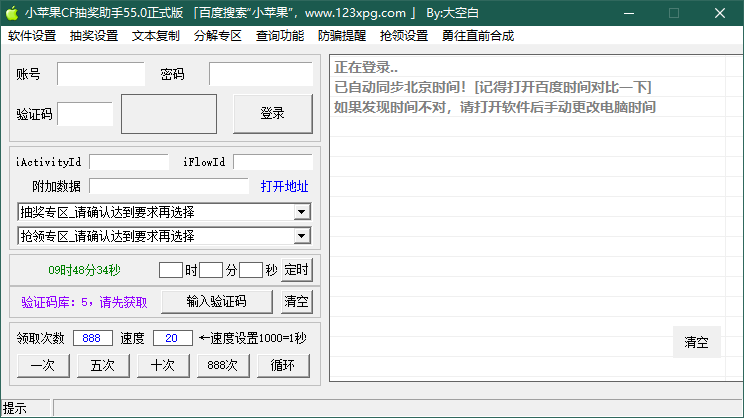Expand the 抢领专区 dropdown
Image resolution: width=744 pixels, height=418 pixels.
301,236
